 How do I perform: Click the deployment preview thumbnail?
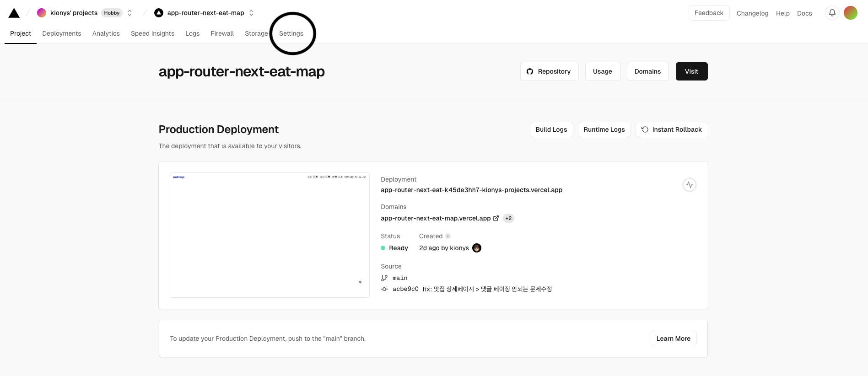(x=270, y=235)
